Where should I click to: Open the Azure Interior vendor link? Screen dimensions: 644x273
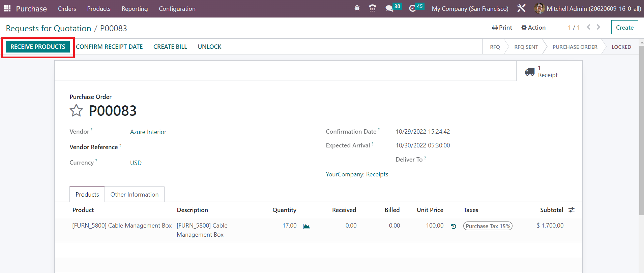(148, 132)
